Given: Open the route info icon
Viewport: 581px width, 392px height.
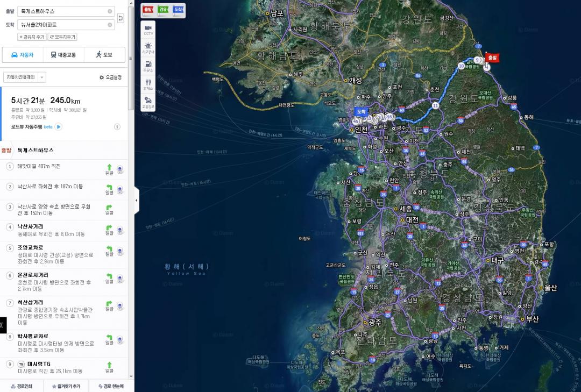Looking at the screenshot, I should tap(117, 127).
